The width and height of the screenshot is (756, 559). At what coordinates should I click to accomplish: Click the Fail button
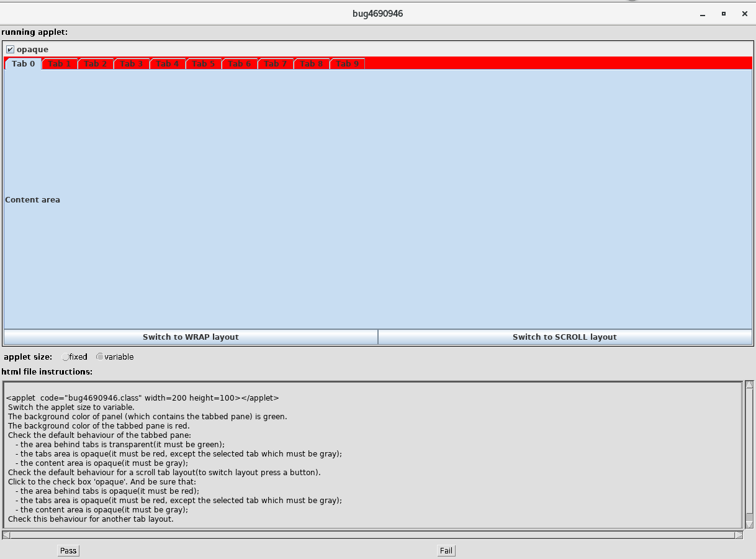(x=446, y=550)
